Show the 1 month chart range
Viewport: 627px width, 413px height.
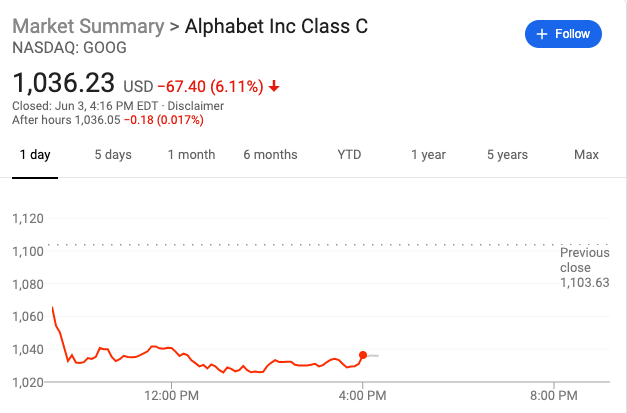191,155
